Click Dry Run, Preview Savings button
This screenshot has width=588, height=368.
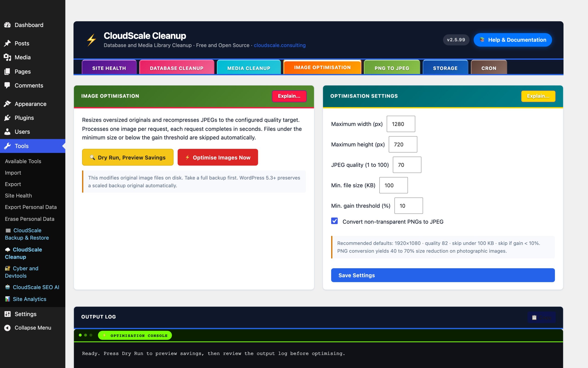coord(128,157)
